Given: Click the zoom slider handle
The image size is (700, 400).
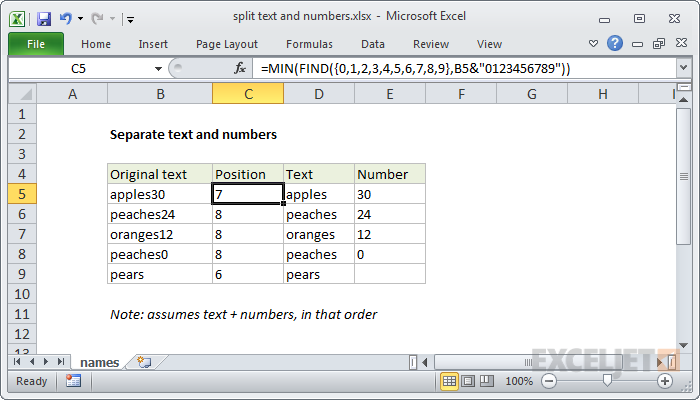Looking at the screenshot, I should [x=607, y=381].
